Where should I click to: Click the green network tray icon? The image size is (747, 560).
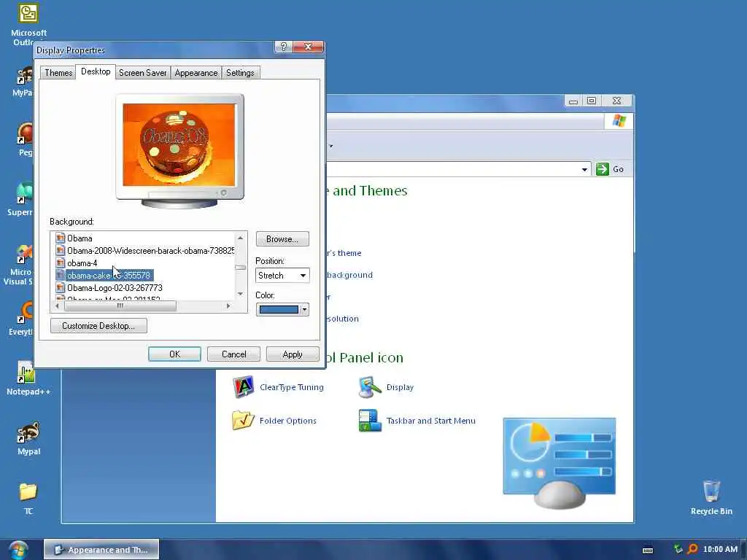[678, 549]
